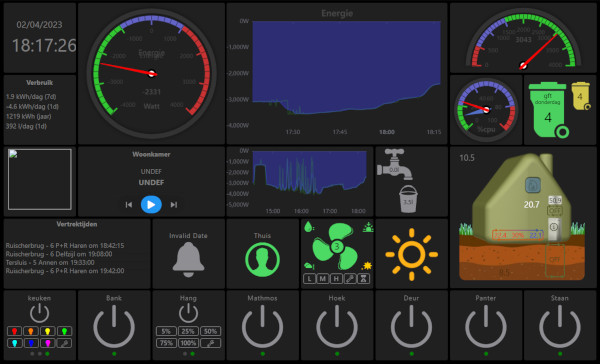
Task: Set ventilation to L speed
Action: pos(310,279)
